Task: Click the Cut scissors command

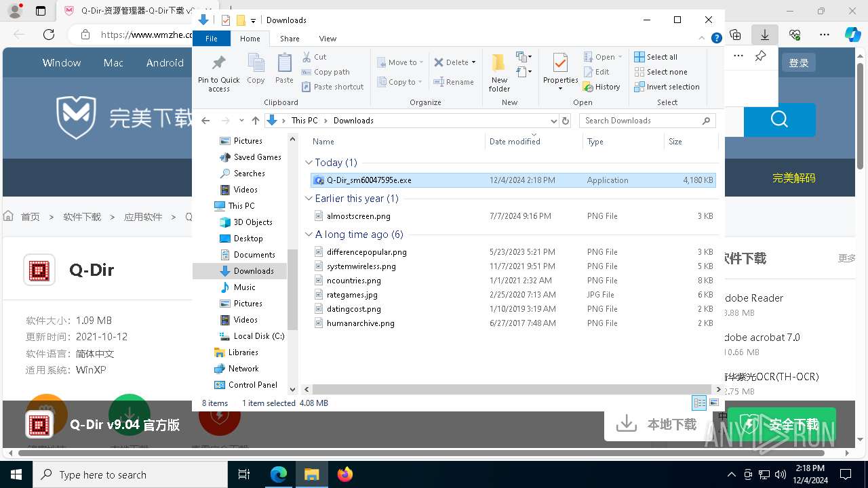Action: 315,57
